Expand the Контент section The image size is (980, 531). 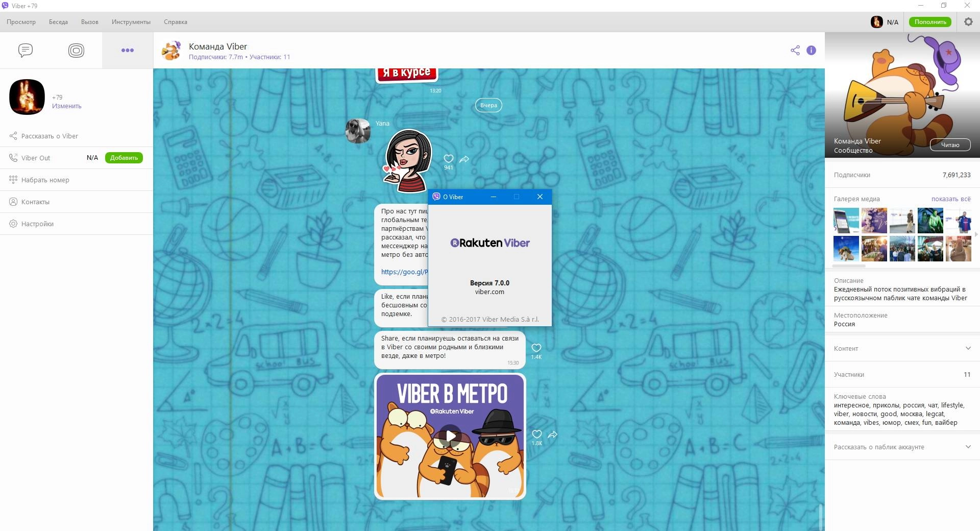[902, 348]
